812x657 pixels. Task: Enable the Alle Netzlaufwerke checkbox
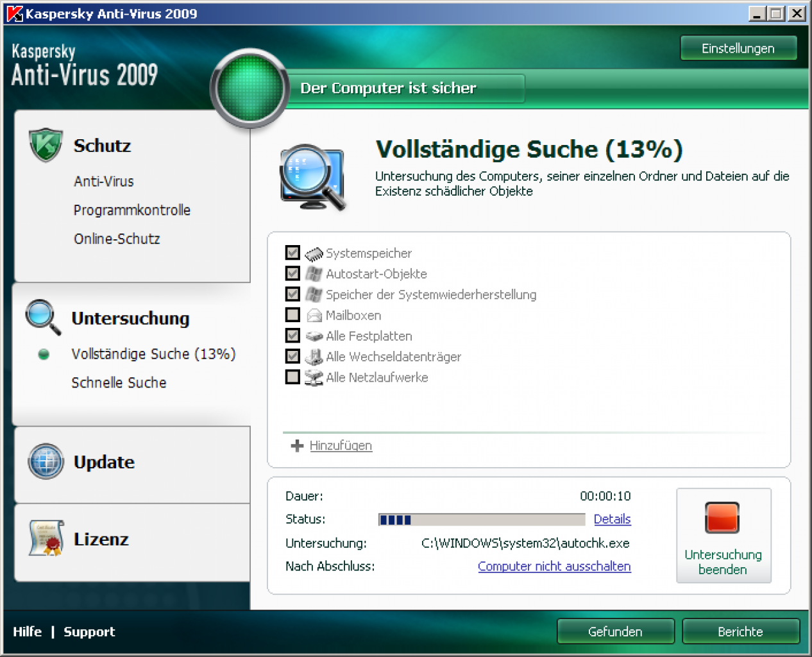click(292, 377)
